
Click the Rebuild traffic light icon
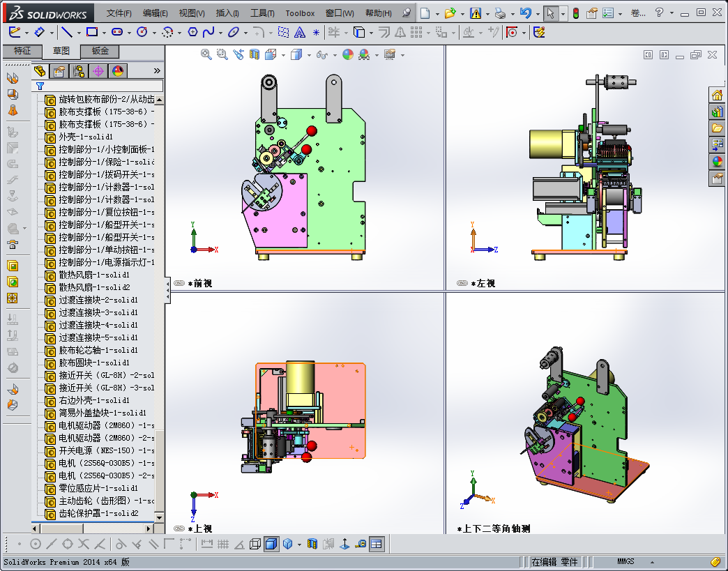point(576,13)
